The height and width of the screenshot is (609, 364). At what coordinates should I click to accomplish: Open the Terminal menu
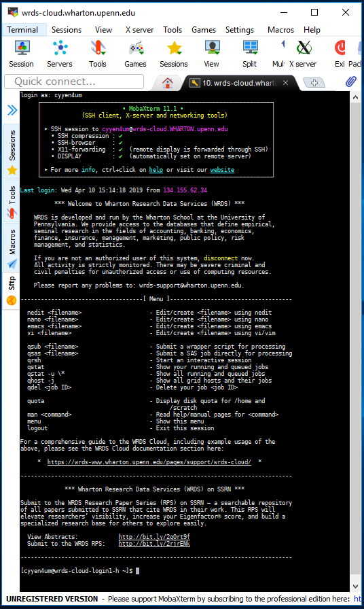[x=22, y=30]
